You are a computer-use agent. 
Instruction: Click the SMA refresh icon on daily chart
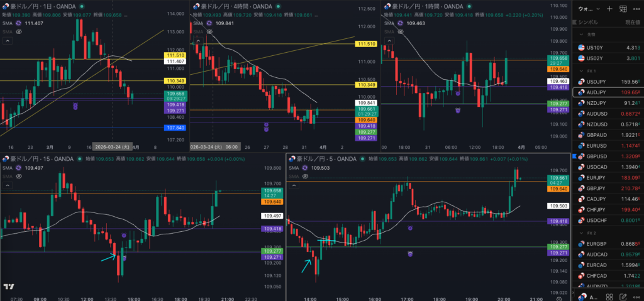click(19, 23)
